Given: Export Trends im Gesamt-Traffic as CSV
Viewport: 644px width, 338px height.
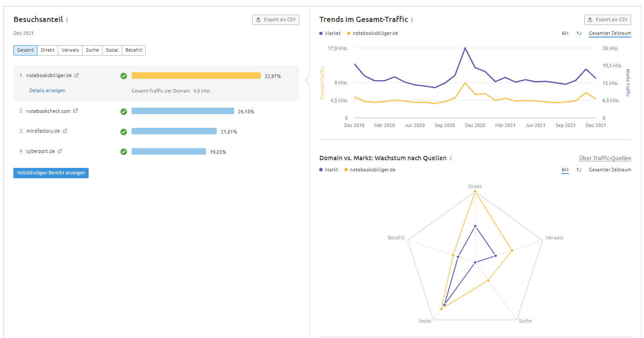Looking at the screenshot, I should (607, 20).
